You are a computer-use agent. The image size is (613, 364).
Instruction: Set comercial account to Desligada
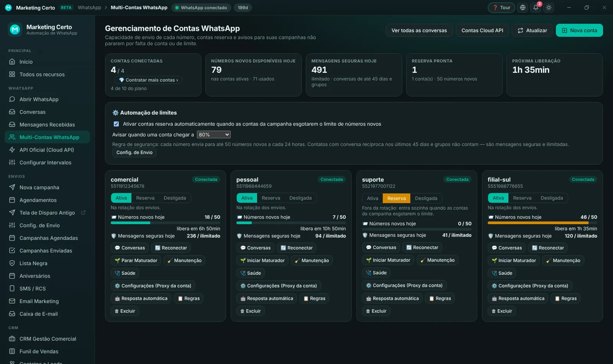[175, 198]
